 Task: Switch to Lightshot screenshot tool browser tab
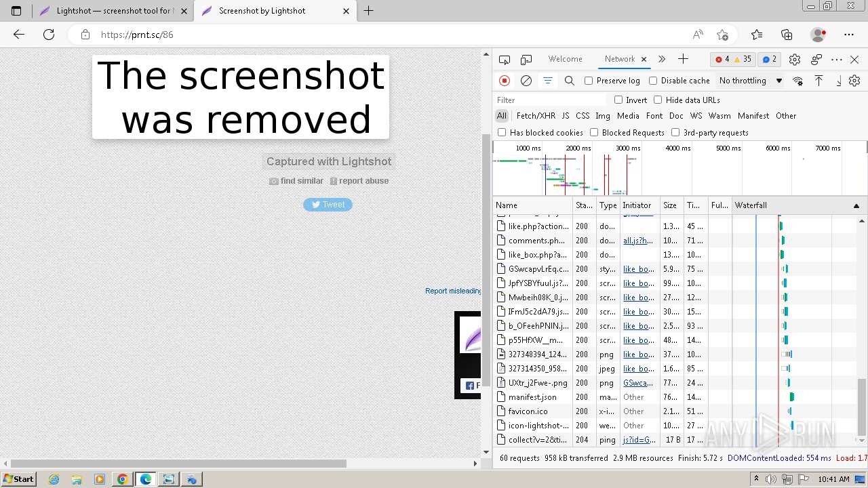(113, 11)
